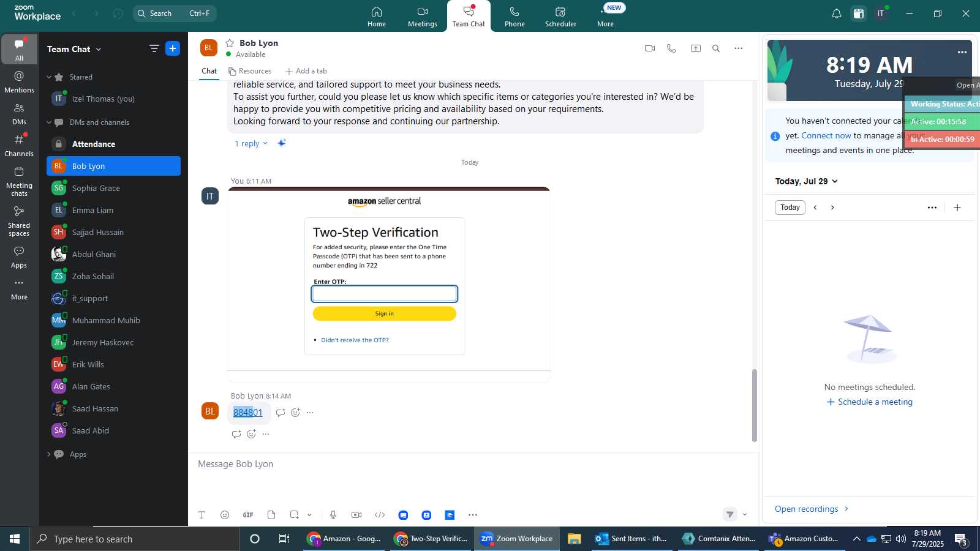The height and width of the screenshot is (551, 980).
Task: Open the More tab in top navigation
Action: point(606,17)
